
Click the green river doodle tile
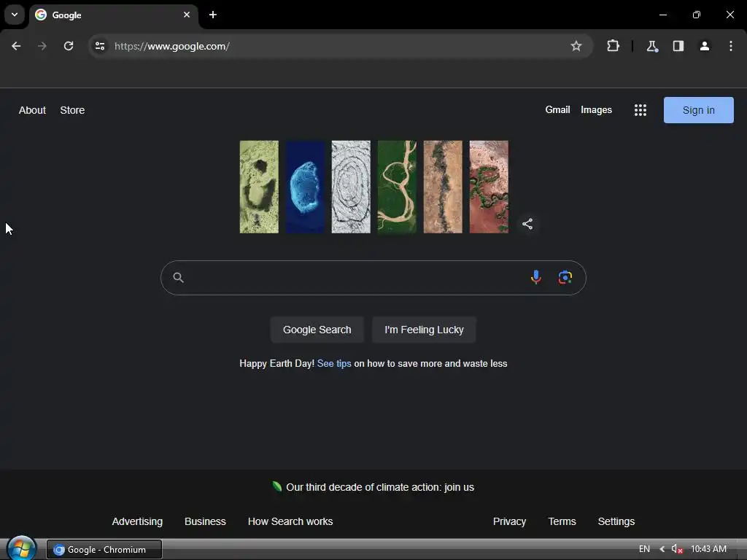397,187
